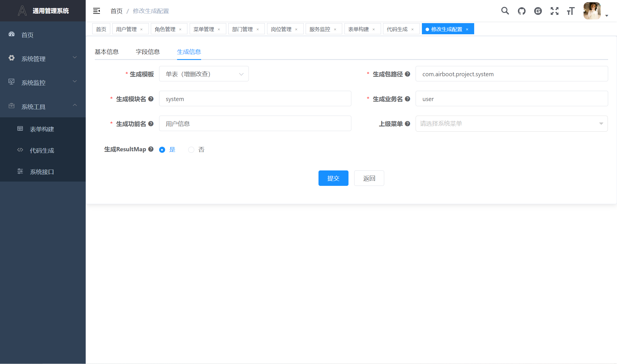
Task: Focus the 生成包路径 input field
Action: coord(512,74)
